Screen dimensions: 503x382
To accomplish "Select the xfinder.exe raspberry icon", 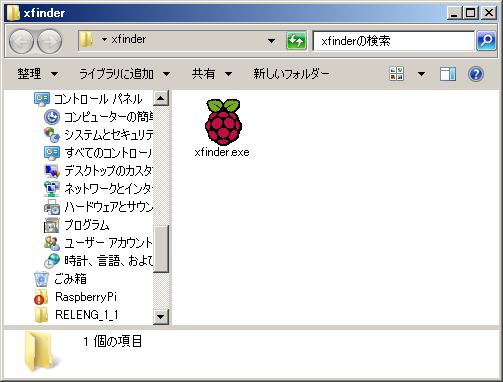I will click(x=223, y=122).
